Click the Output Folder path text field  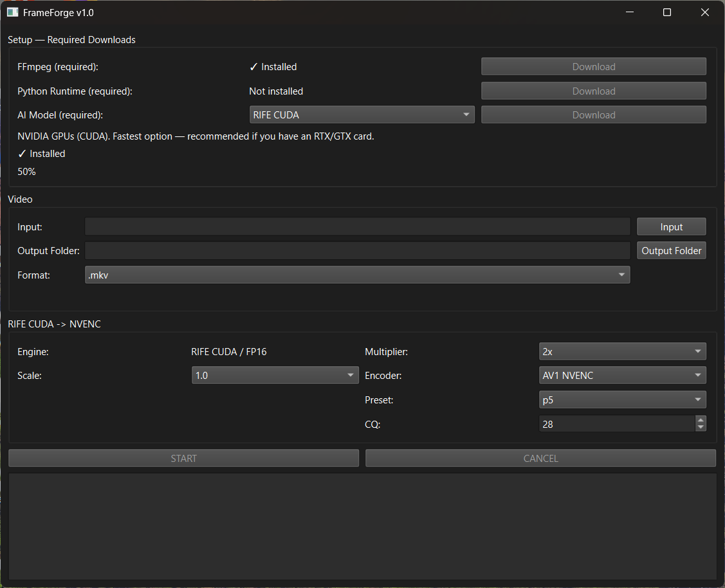(358, 250)
